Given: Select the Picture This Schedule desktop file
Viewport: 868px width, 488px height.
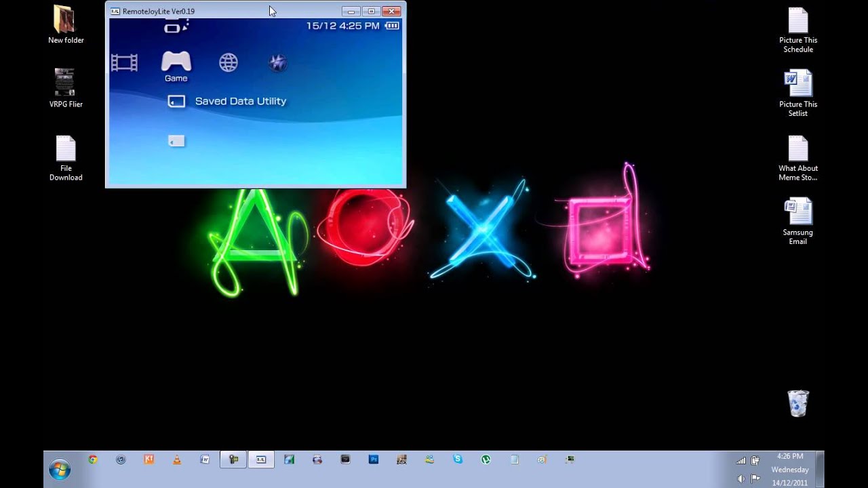Looking at the screenshot, I should pyautogui.click(x=798, y=30).
